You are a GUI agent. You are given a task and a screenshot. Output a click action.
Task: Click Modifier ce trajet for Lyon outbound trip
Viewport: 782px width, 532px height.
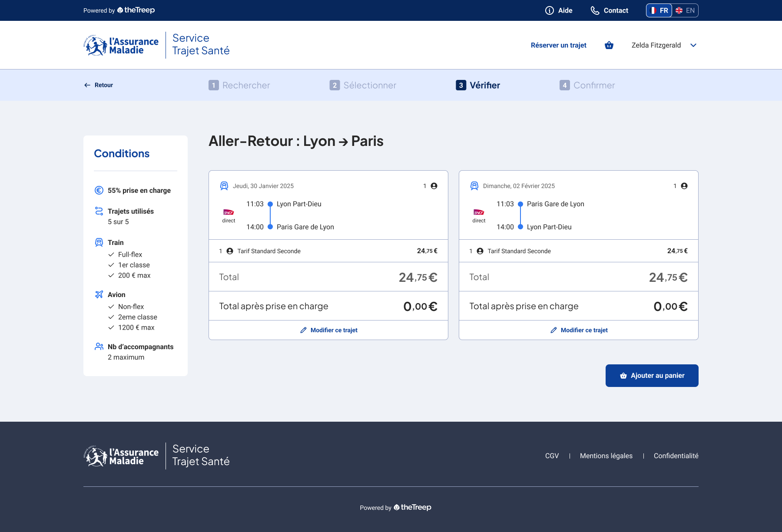[x=328, y=330]
